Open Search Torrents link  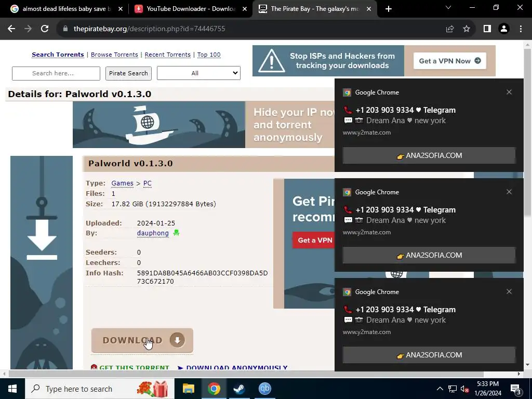[58, 55]
